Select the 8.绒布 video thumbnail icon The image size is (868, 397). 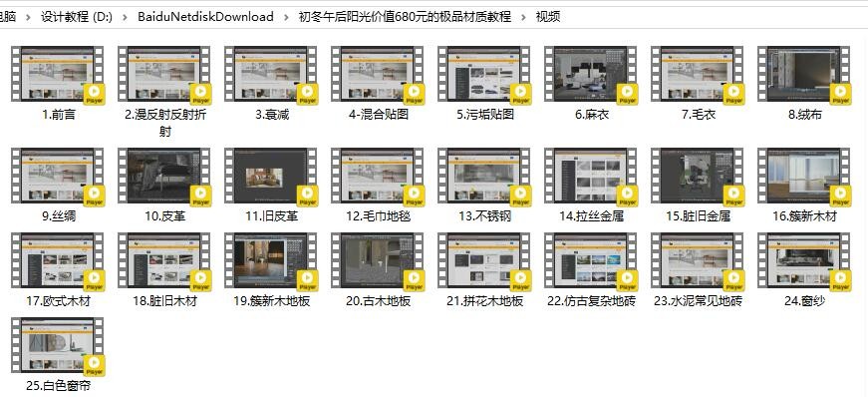click(x=804, y=74)
